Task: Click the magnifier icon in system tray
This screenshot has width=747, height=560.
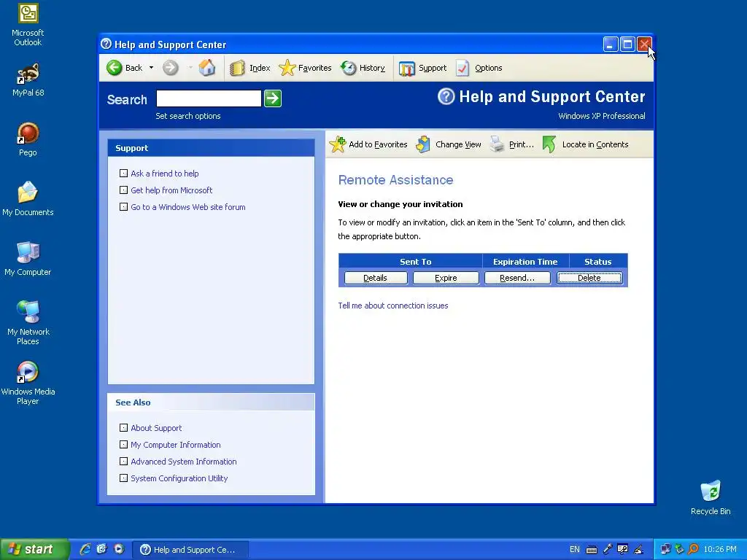Action: click(x=693, y=550)
